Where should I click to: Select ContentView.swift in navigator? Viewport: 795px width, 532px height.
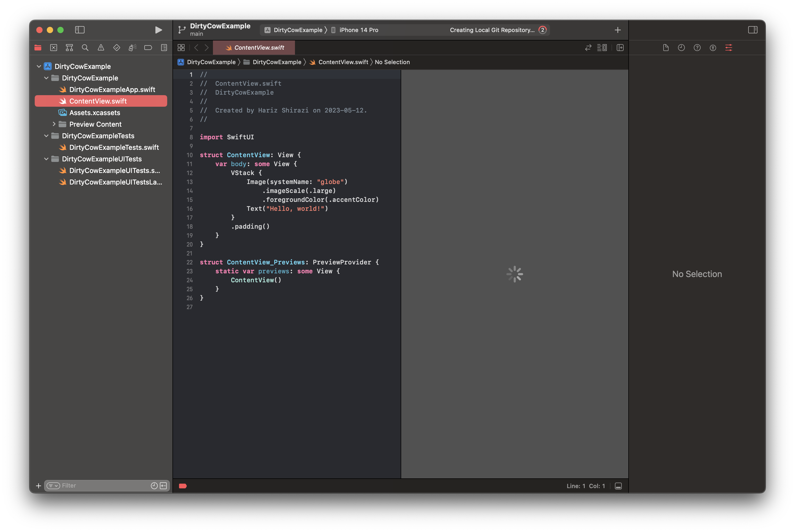point(101,101)
